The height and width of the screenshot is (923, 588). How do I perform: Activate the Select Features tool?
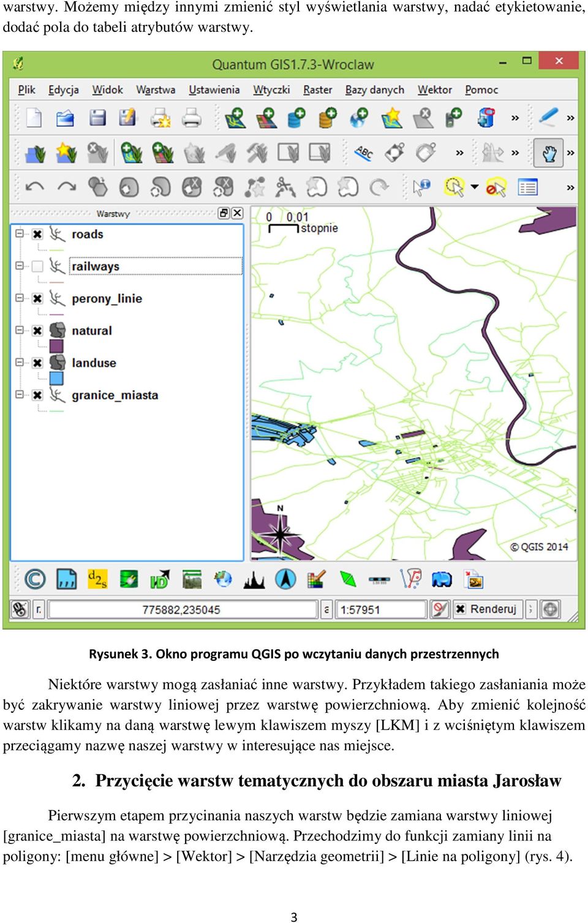(454, 187)
